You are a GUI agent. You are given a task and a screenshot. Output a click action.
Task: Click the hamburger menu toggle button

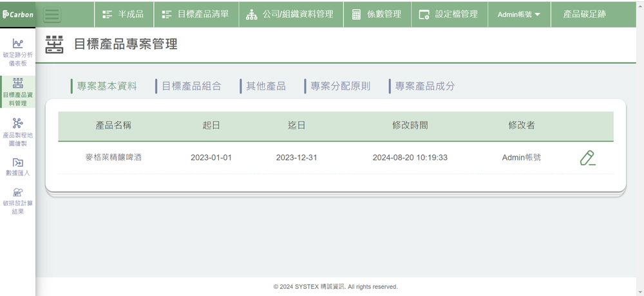coord(52,14)
